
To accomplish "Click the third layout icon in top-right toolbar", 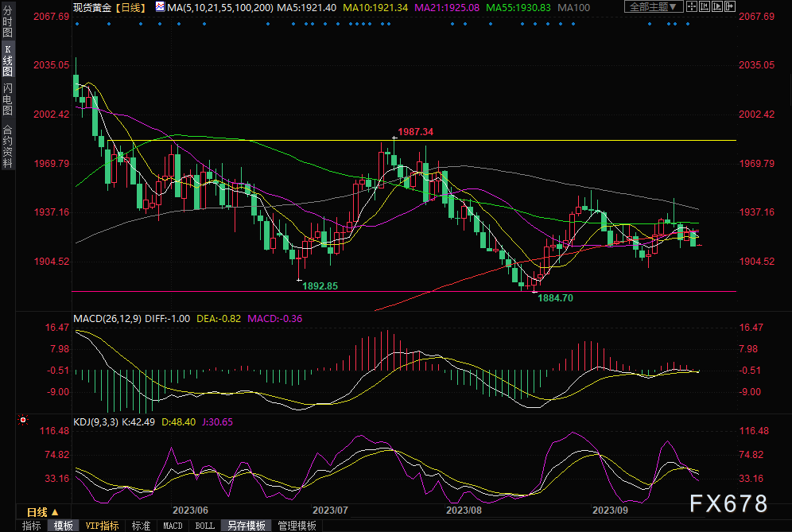I will pos(717,7).
